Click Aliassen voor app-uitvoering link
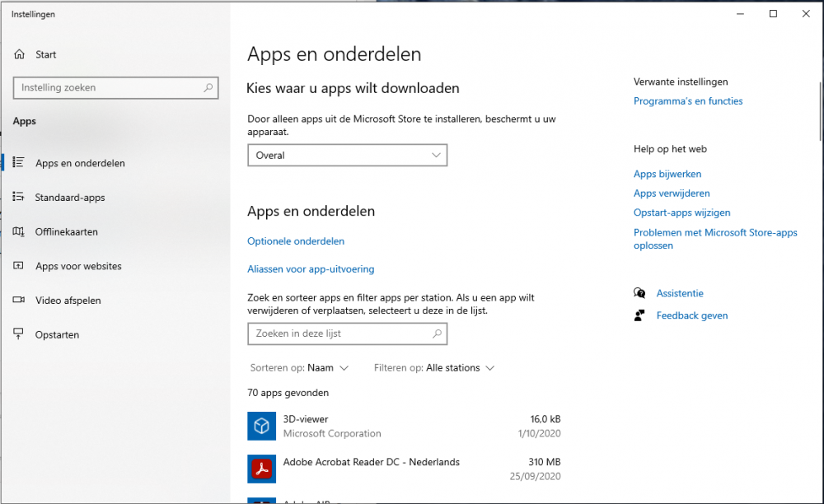Image resolution: width=824 pixels, height=504 pixels. click(311, 269)
